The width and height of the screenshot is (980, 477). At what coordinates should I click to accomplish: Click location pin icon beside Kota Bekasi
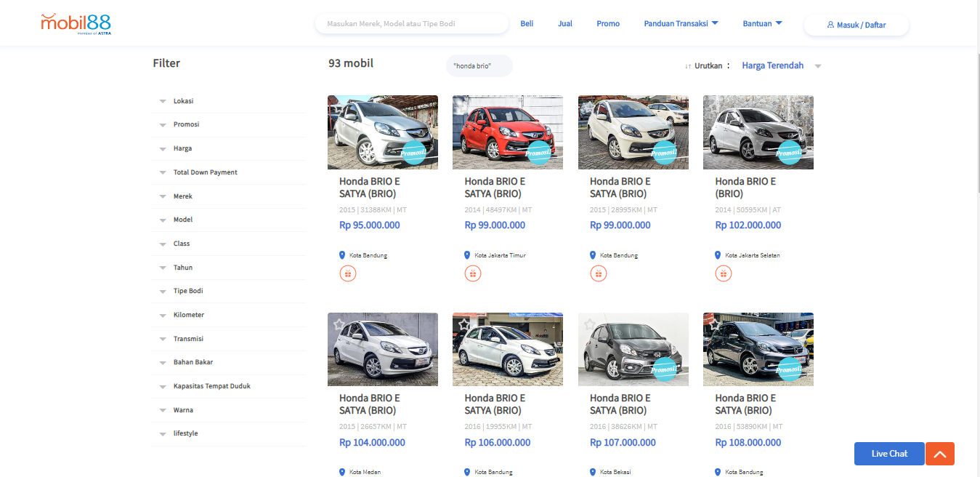pos(593,472)
